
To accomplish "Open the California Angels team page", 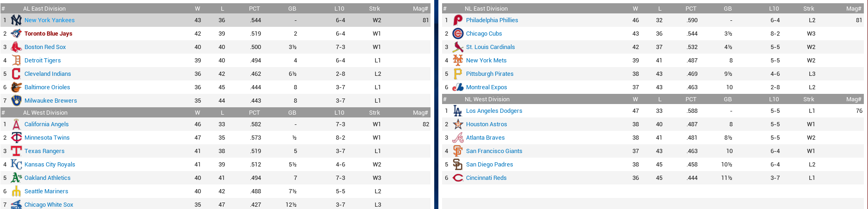I will [x=46, y=124].
